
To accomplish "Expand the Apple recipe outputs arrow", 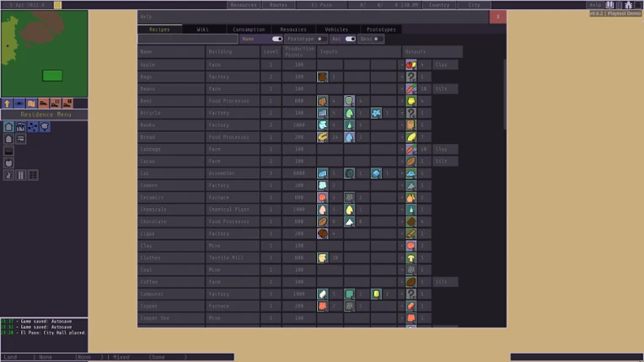I will tap(401, 65).
